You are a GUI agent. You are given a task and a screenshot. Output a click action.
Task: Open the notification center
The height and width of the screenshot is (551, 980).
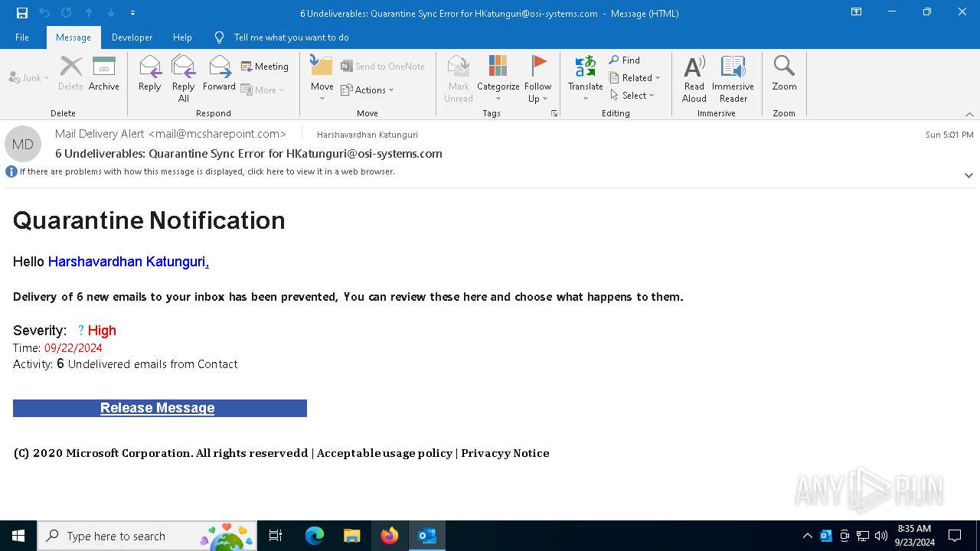(x=955, y=536)
